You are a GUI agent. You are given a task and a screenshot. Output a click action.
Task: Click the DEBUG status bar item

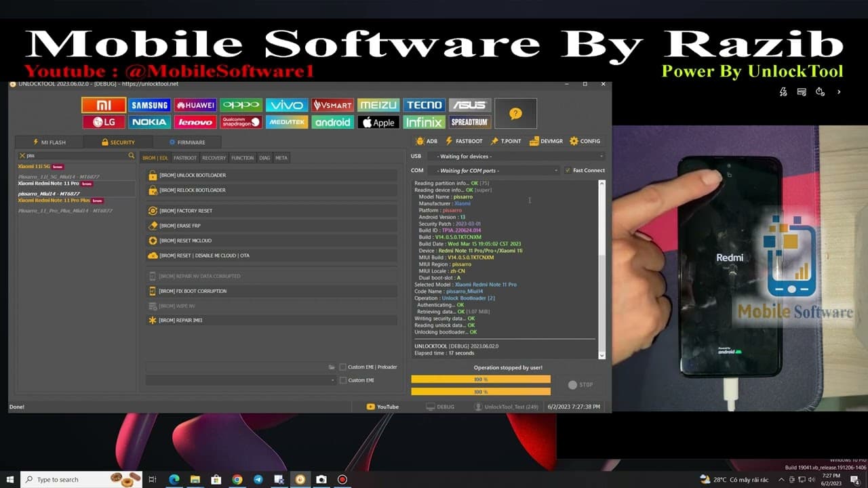pyautogui.click(x=440, y=407)
